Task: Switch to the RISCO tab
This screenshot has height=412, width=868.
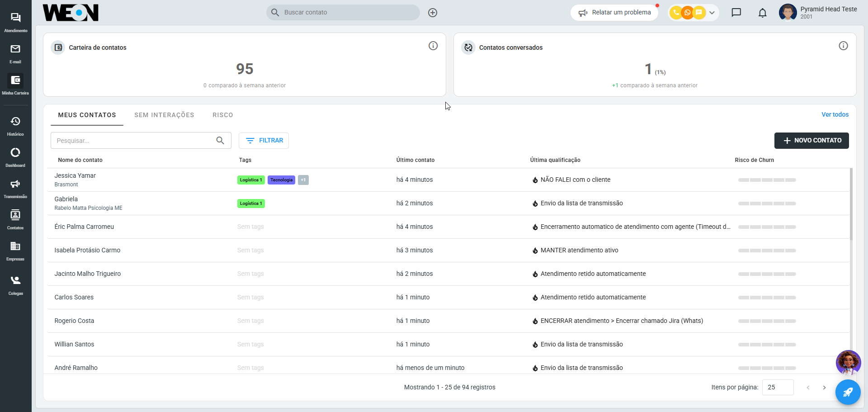Action: (x=223, y=115)
